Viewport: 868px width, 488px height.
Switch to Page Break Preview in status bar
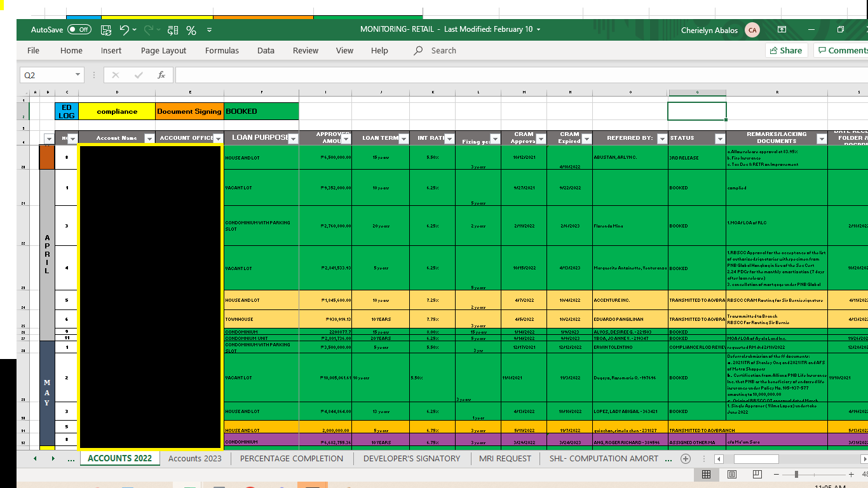[x=757, y=474]
